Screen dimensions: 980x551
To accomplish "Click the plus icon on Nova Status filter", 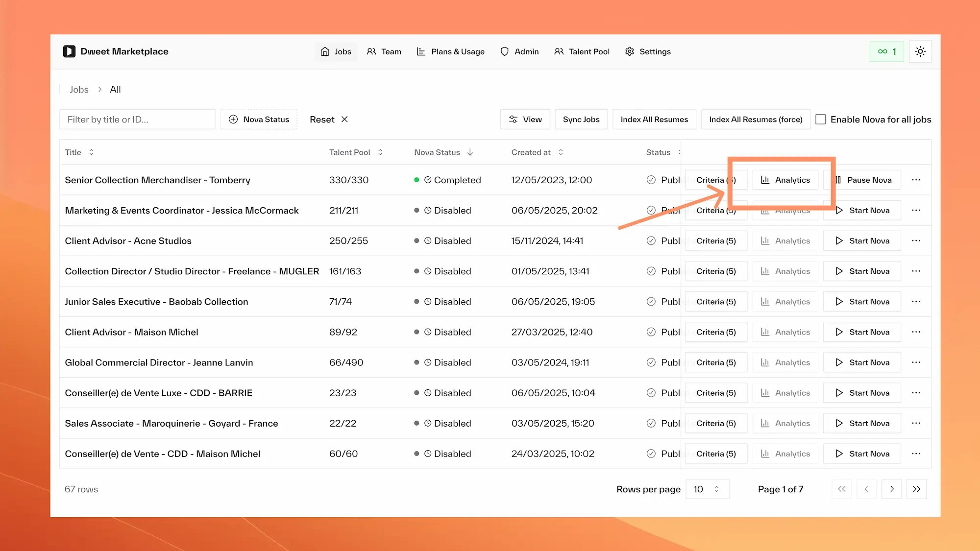I will point(233,119).
